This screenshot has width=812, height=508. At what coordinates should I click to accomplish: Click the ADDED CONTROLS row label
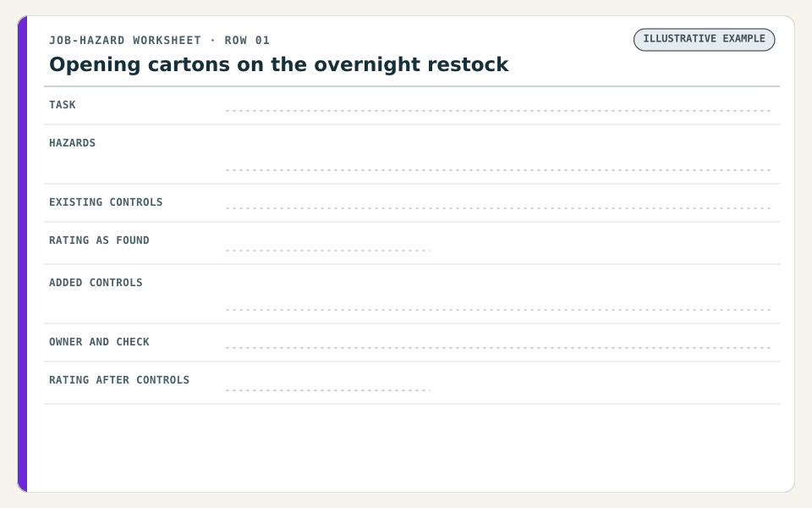coord(96,283)
